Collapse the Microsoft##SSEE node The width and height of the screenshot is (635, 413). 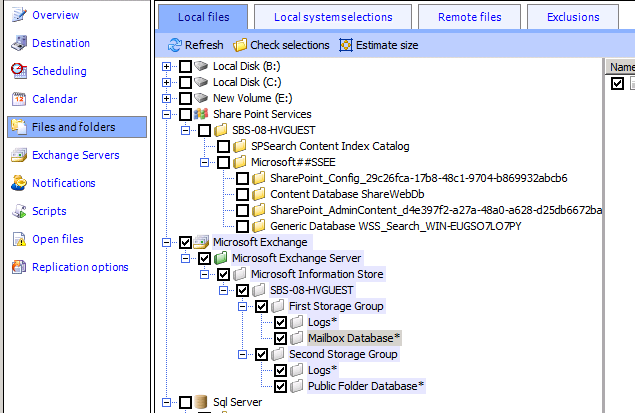(x=205, y=162)
